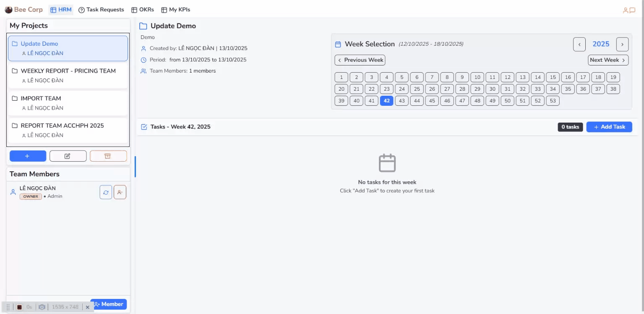Click the archive project icon under My Projects
This screenshot has width=644, height=314.
[x=108, y=156]
